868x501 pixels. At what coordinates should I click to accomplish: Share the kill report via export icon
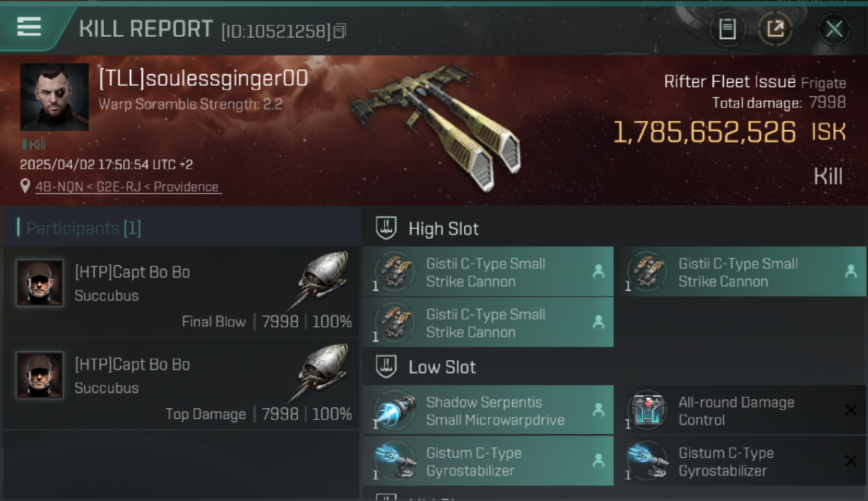coord(775,29)
